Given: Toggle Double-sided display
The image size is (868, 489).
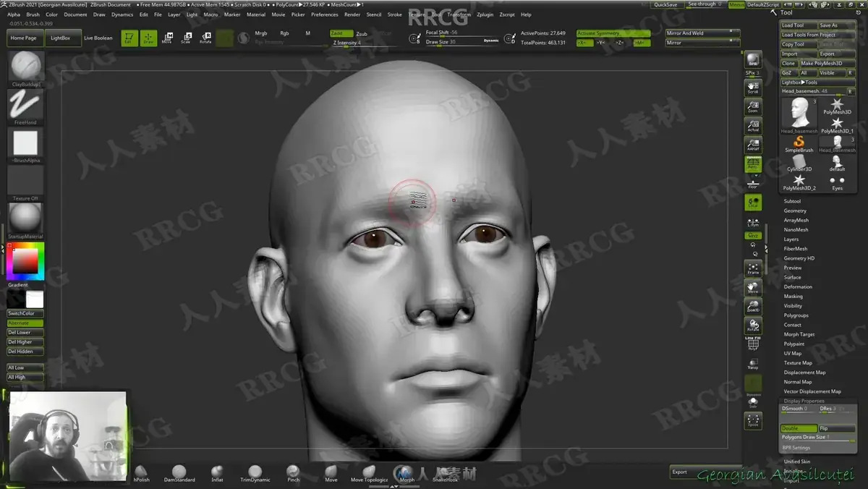Looking at the screenshot, I should (x=799, y=428).
